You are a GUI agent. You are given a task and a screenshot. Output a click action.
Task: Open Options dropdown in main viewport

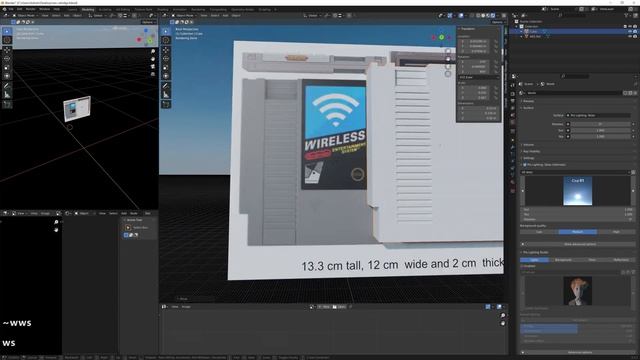(x=498, y=22)
